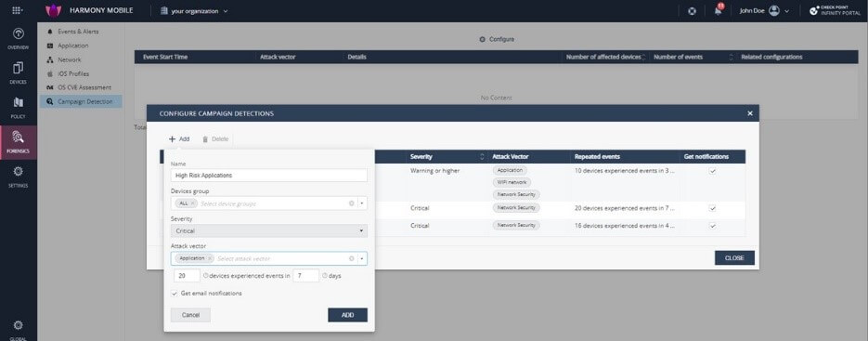This screenshot has height=341, width=868.
Task: Click the Harmony Mobile lotus logo
Action: point(53,10)
